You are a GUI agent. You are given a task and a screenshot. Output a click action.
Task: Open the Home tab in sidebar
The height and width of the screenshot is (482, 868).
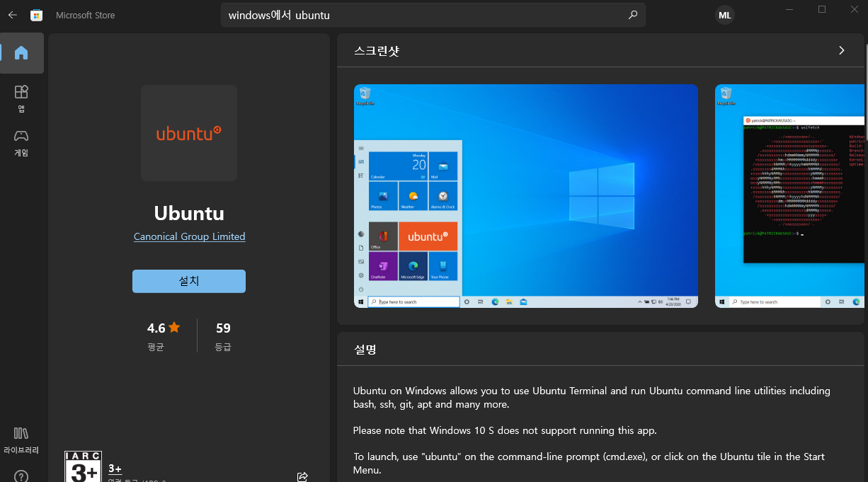point(21,52)
